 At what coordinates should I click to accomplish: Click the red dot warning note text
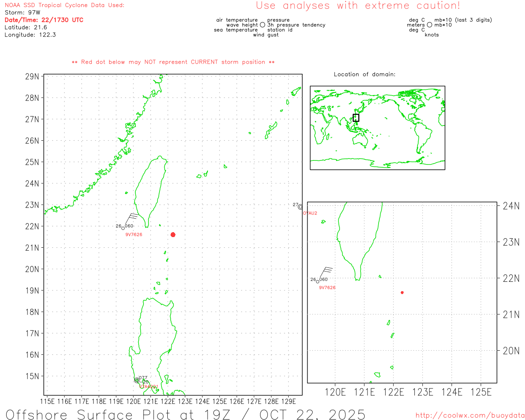(x=173, y=62)
